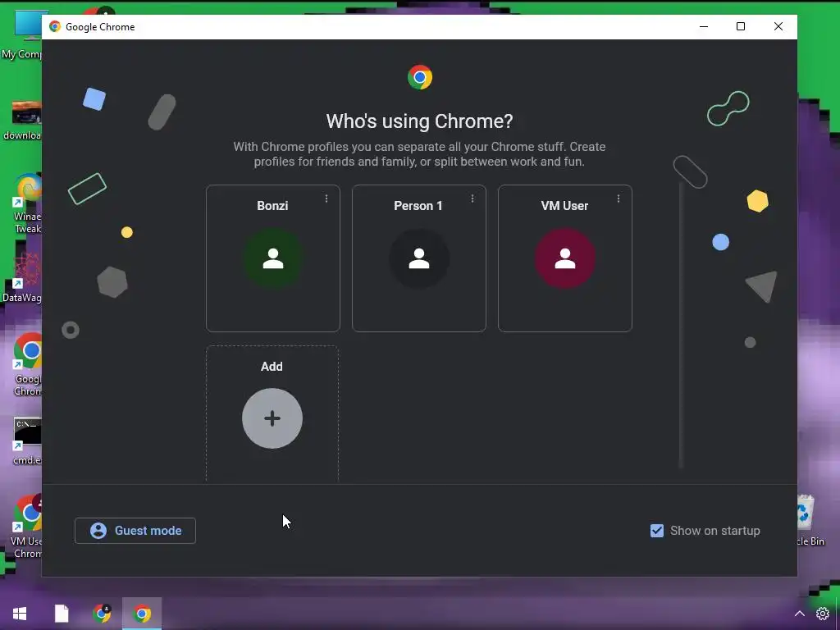This screenshot has width=840, height=630.
Task: Click the active Chrome taskbar icon
Action: pos(142,614)
